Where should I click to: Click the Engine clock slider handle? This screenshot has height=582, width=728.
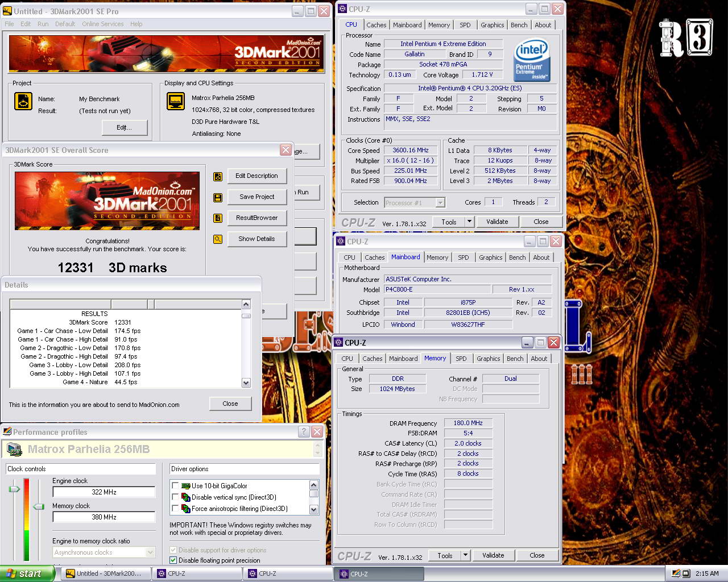point(14,489)
